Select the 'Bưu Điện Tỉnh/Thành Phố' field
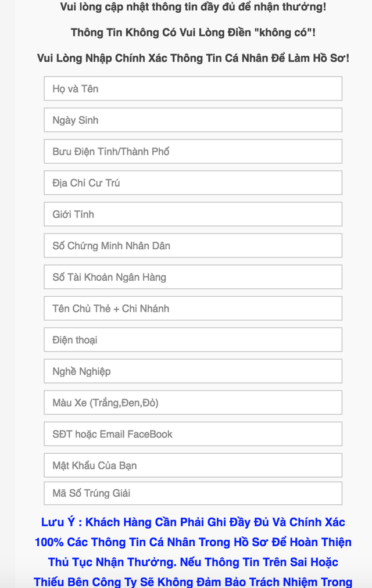Image resolution: width=372 pixels, height=588 pixels. (192, 152)
